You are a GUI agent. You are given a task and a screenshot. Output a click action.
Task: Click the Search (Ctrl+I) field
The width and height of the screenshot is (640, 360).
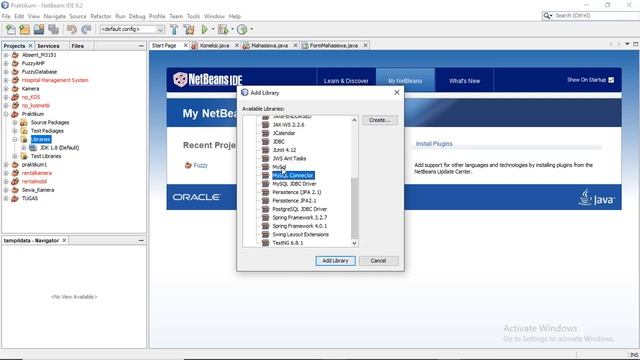pos(596,16)
